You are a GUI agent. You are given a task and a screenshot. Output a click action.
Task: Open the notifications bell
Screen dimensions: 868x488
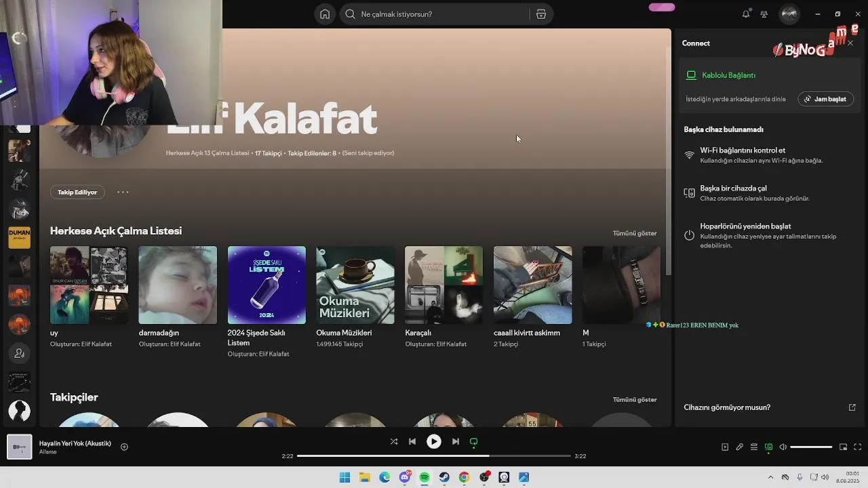pyautogui.click(x=746, y=14)
